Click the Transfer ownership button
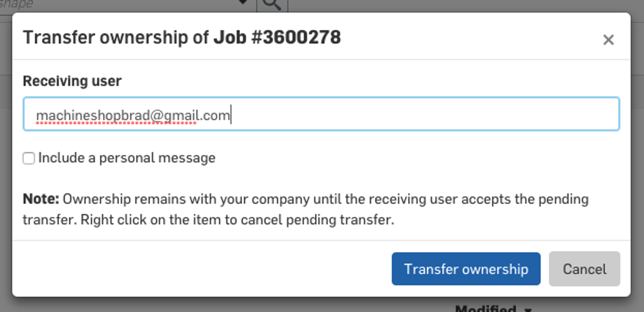This screenshot has width=644, height=312. point(466,269)
